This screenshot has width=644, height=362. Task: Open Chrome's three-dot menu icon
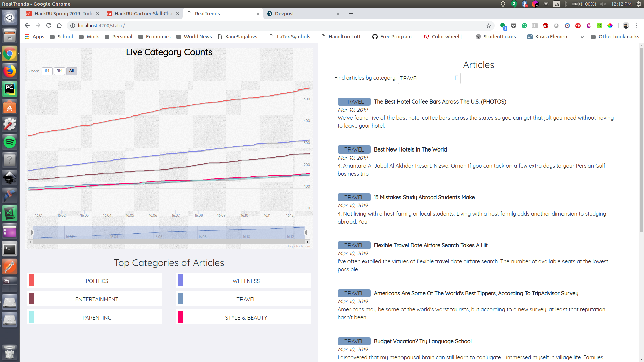[637, 26]
